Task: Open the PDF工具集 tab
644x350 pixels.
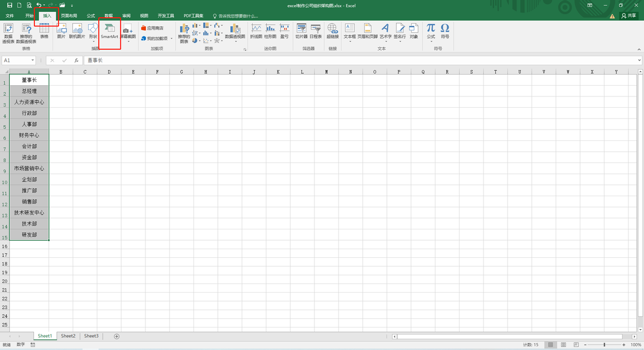Action: [x=193, y=16]
